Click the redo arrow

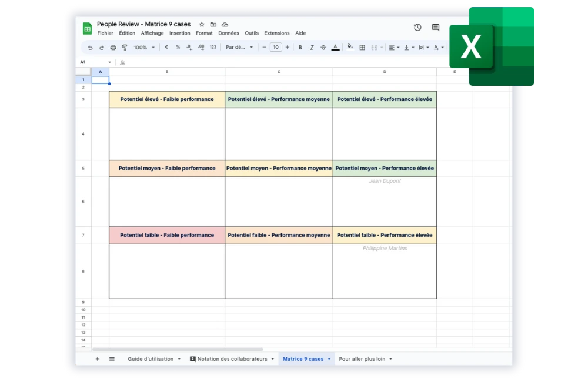[101, 48]
